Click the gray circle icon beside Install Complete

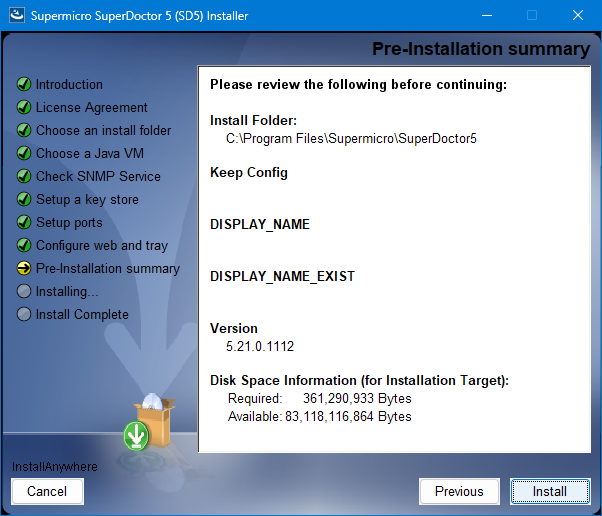(x=24, y=315)
